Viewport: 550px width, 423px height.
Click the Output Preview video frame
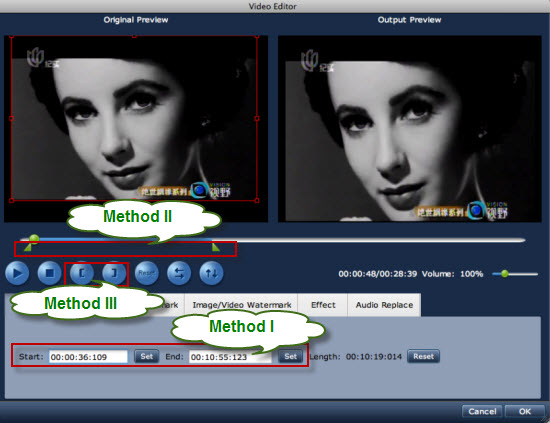410,128
